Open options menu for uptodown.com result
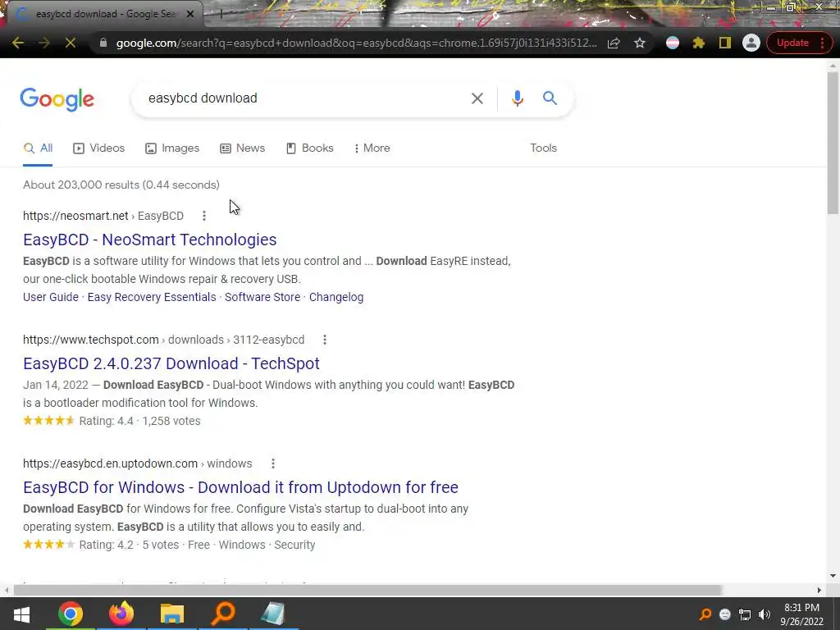 tap(273, 463)
